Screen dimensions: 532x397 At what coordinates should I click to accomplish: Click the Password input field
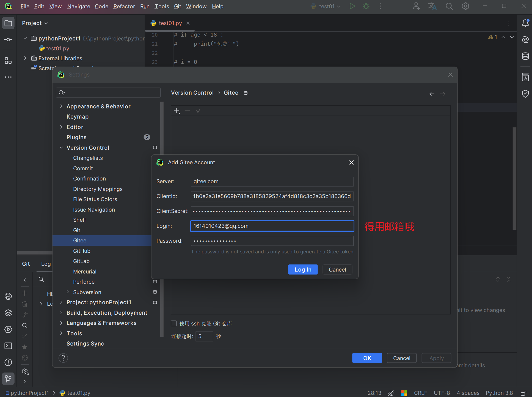coord(272,241)
